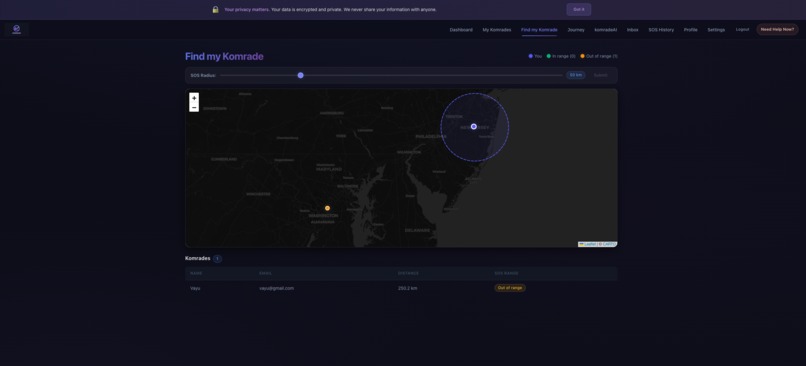Open the Profile page
806x366 pixels.
tap(691, 30)
